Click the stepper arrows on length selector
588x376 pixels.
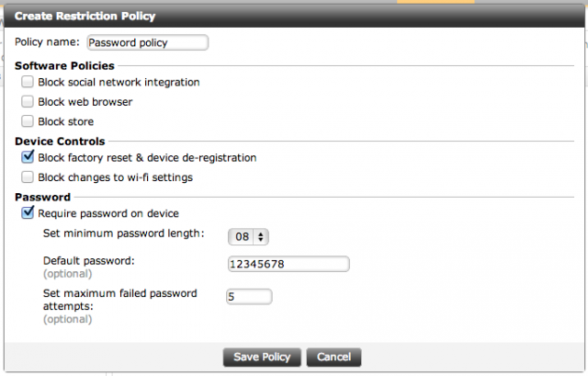point(261,237)
